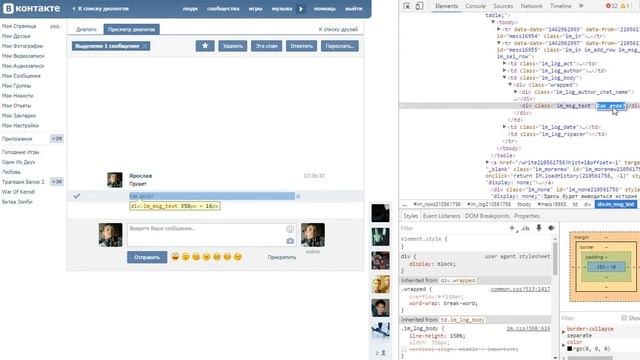Toggle the struck-through vertical-align property checkbox

(x=404, y=349)
